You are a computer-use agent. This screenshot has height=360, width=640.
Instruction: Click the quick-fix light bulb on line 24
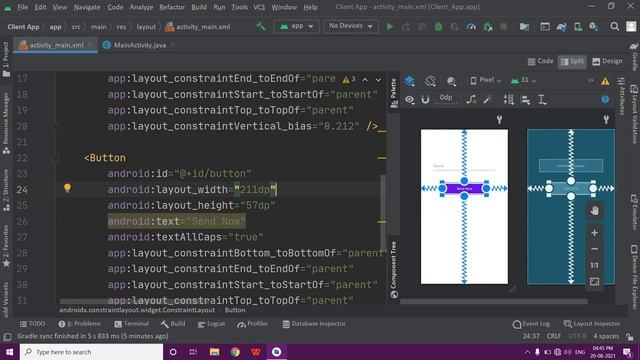(67, 188)
